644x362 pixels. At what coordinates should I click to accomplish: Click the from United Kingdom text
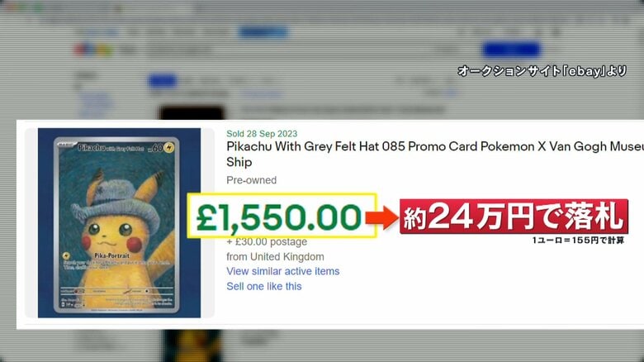click(x=275, y=257)
